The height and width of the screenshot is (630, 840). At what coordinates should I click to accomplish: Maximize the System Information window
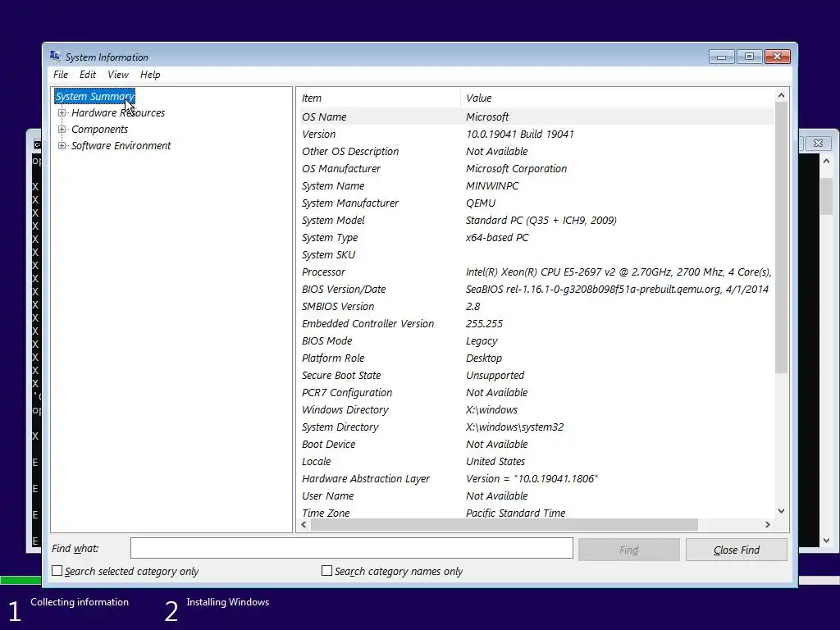750,57
